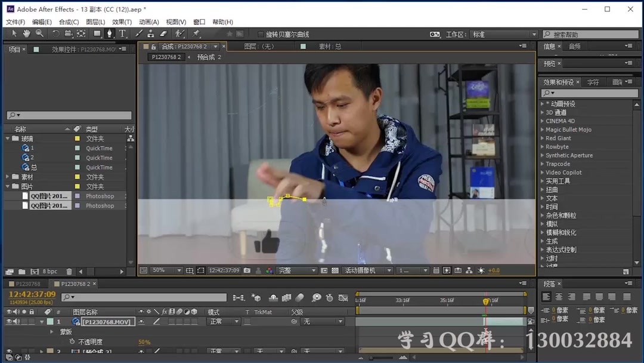Select the Pen tool in the toolbar
Image resolution: width=644 pixels, height=363 pixels.
[110, 34]
